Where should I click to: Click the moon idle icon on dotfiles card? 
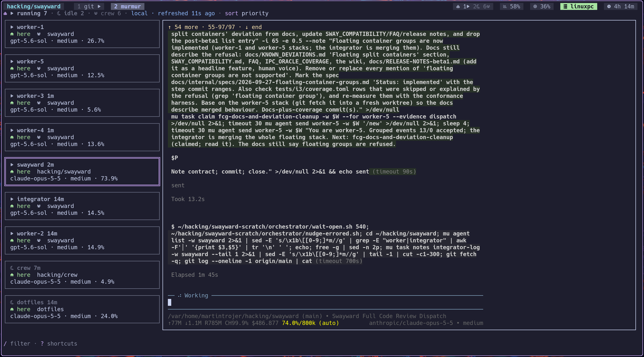[12, 302]
